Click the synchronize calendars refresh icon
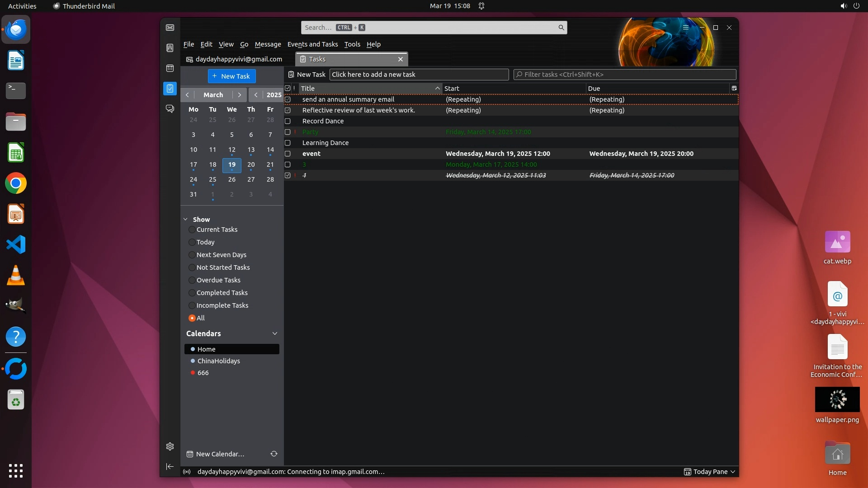868x488 pixels. [274, 454]
